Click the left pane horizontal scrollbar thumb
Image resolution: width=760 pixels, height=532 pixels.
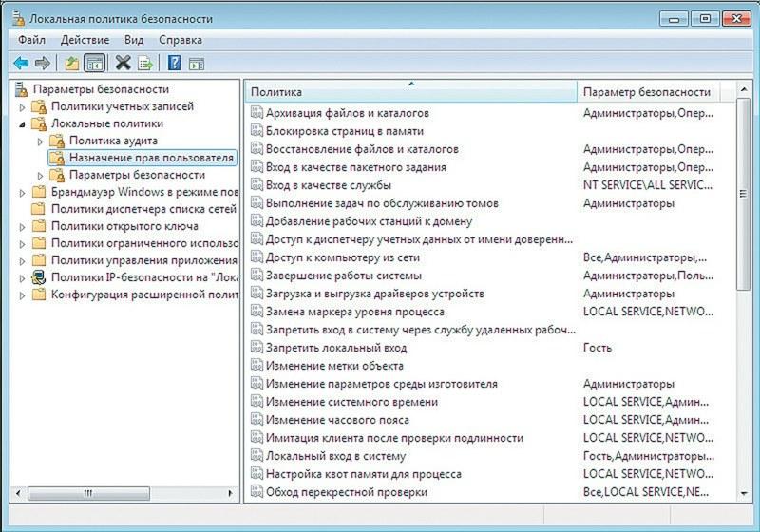tap(87, 493)
